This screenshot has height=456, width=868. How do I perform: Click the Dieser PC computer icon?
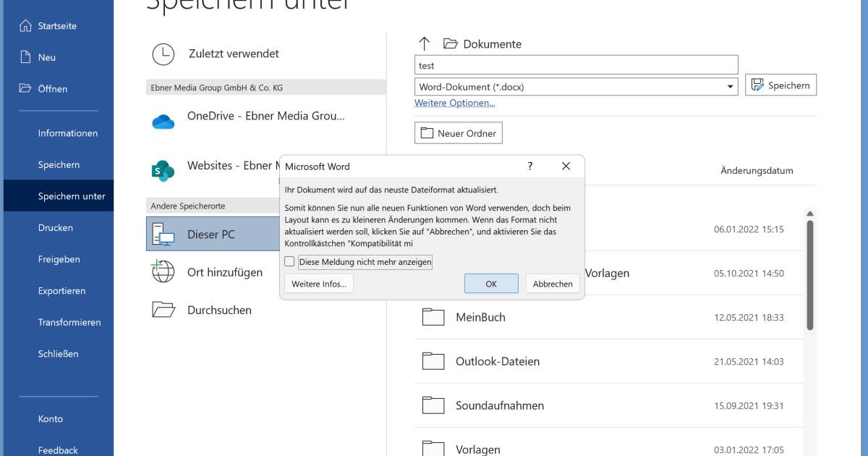pos(163,235)
